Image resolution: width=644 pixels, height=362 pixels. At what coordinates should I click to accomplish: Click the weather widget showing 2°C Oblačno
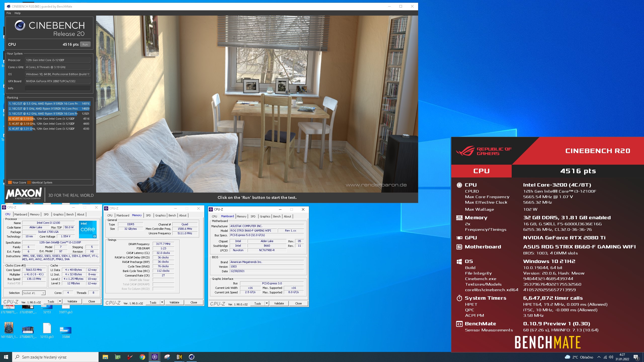[579, 357]
